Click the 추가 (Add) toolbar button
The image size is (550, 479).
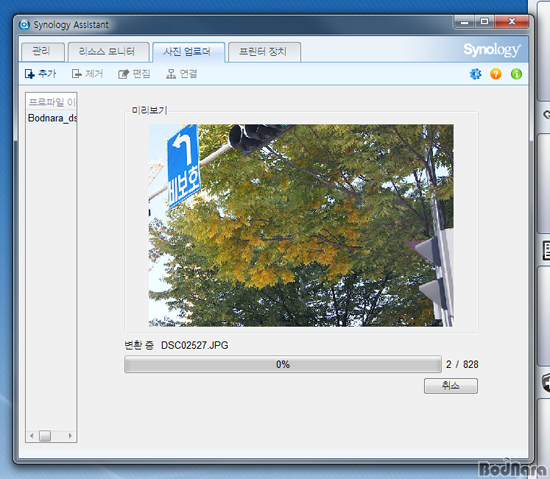click(x=40, y=74)
